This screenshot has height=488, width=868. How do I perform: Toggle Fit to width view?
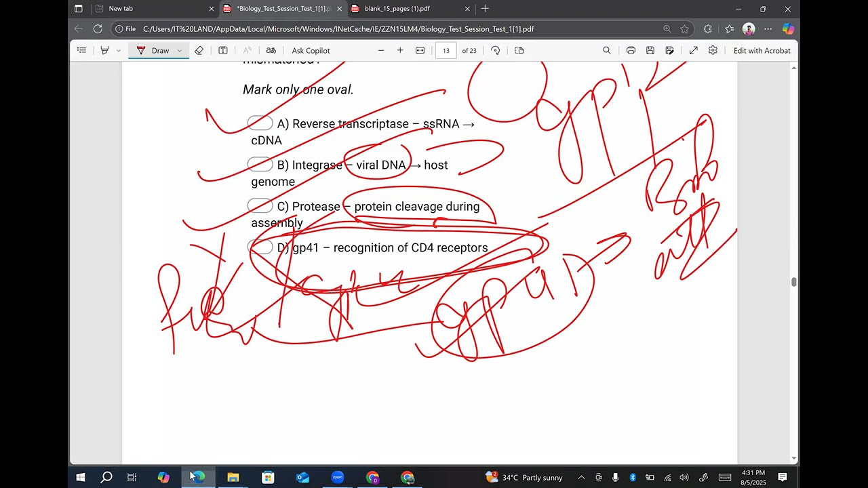420,50
